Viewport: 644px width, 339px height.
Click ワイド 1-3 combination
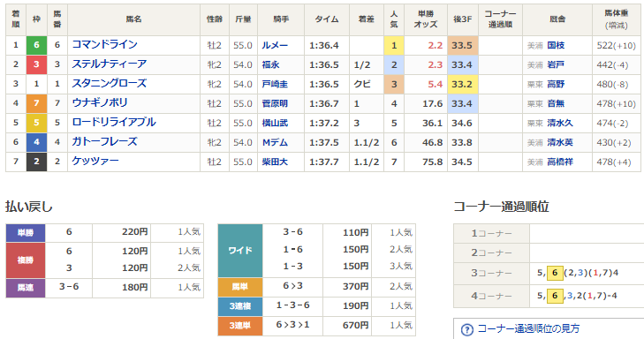point(292,267)
